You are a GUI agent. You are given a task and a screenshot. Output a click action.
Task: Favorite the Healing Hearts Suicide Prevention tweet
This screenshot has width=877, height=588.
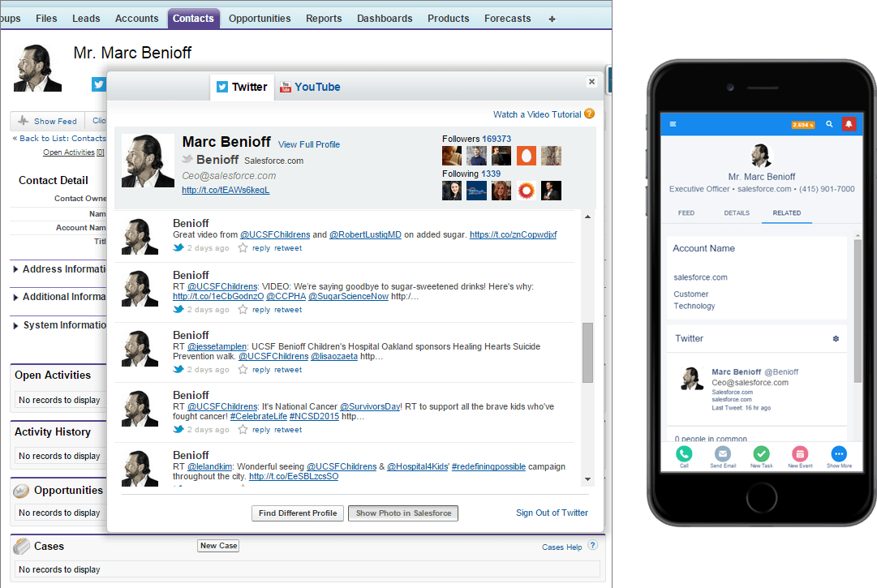coord(243,370)
